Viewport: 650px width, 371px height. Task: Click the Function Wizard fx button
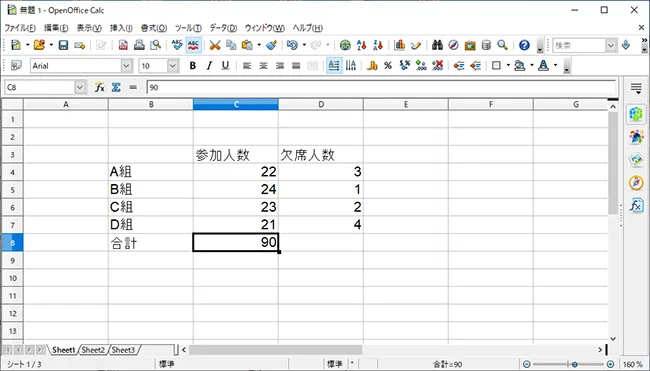99,87
